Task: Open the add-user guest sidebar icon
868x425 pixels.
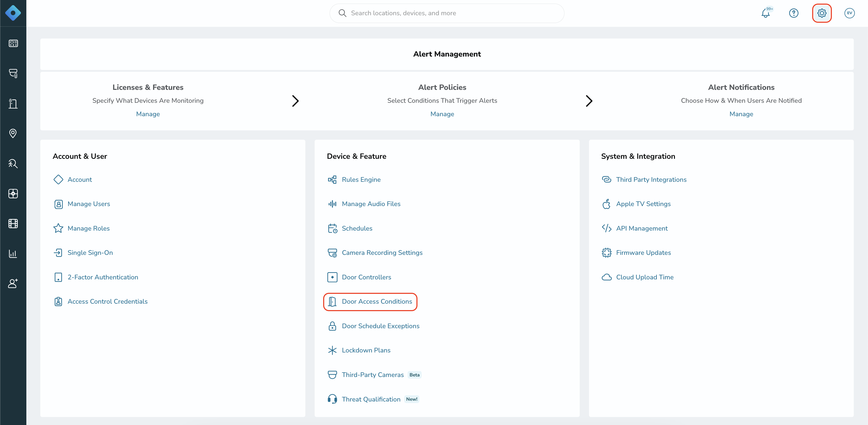Action: tap(13, 284)
